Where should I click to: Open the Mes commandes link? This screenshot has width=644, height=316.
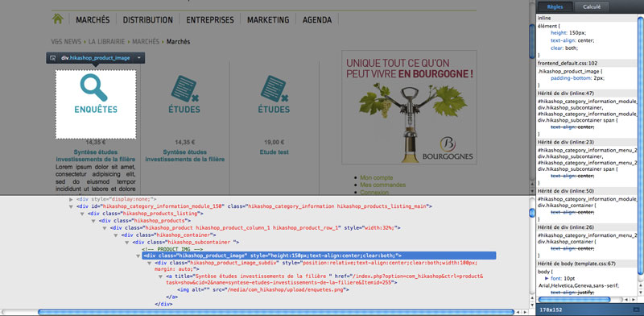coord(383,185)
